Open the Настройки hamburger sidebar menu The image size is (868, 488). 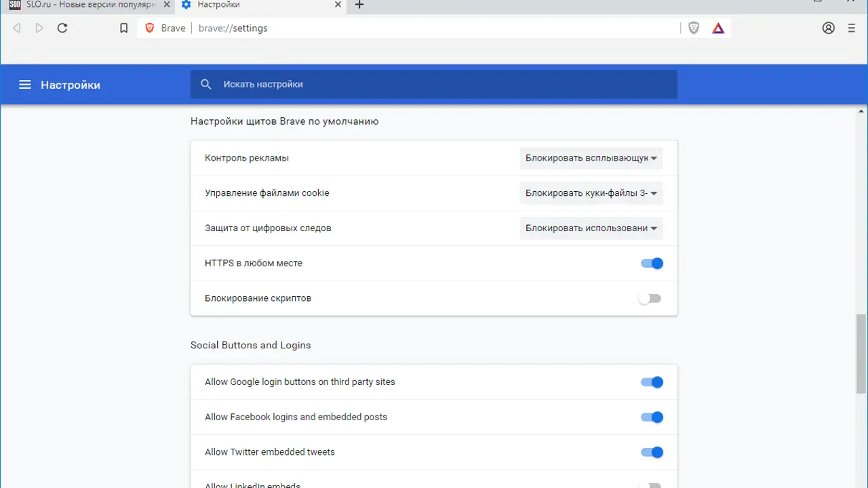point(25,85)
